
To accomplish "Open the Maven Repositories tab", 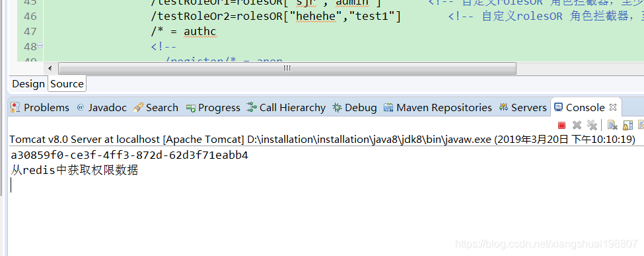I will [438, 108].
